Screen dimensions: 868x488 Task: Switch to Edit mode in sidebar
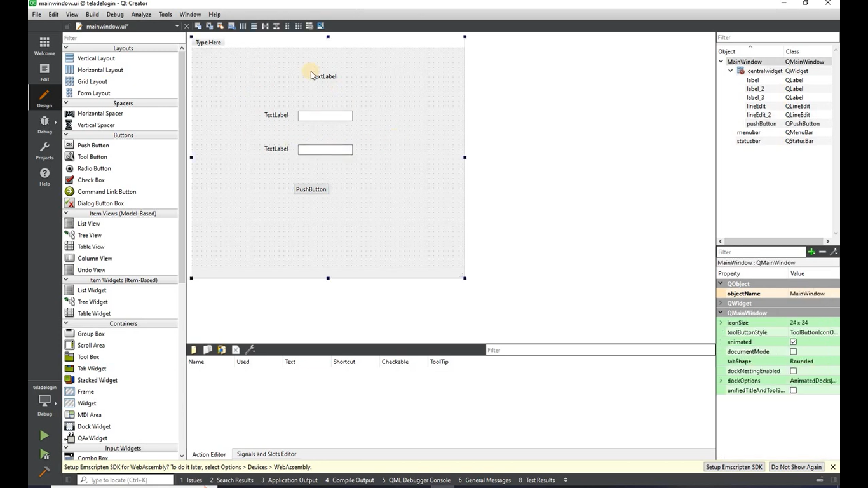coord(44,72)
